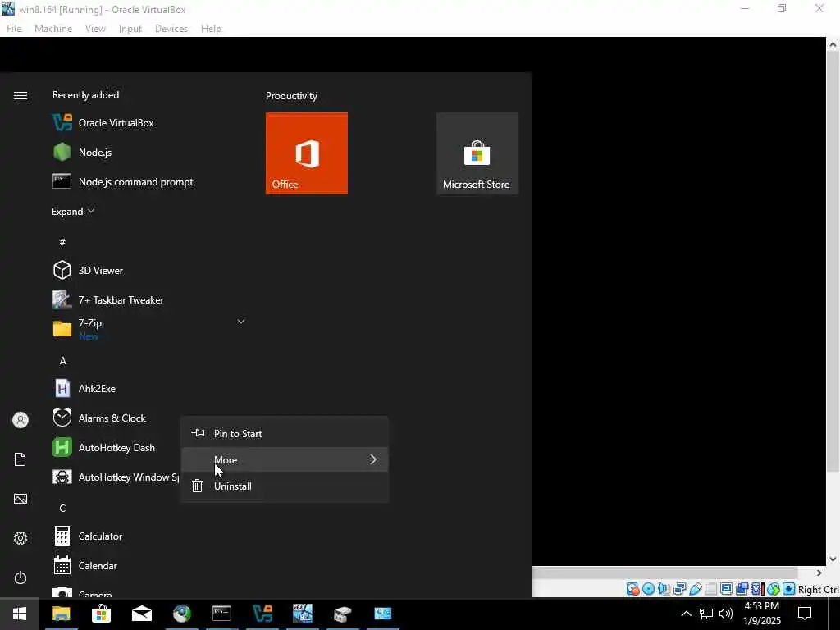Open the VirtualBox File menu
Viewport: 840px width, 630px height.
point(14,29)
